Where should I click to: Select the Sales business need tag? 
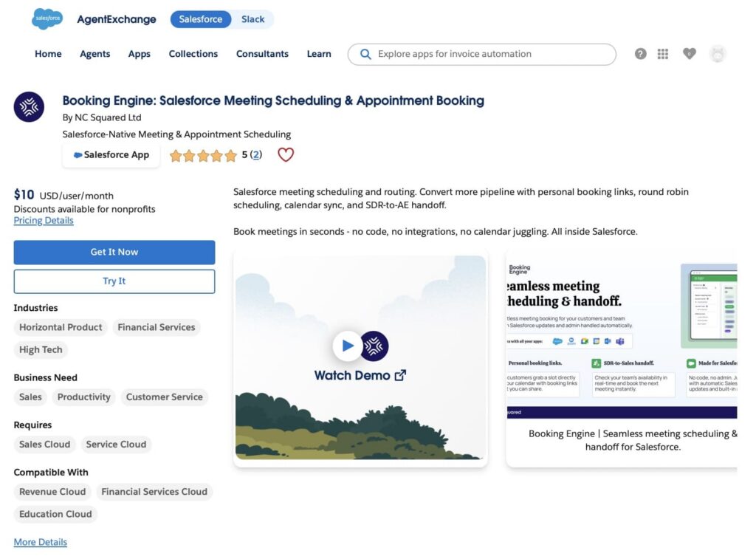coord(30,397)
